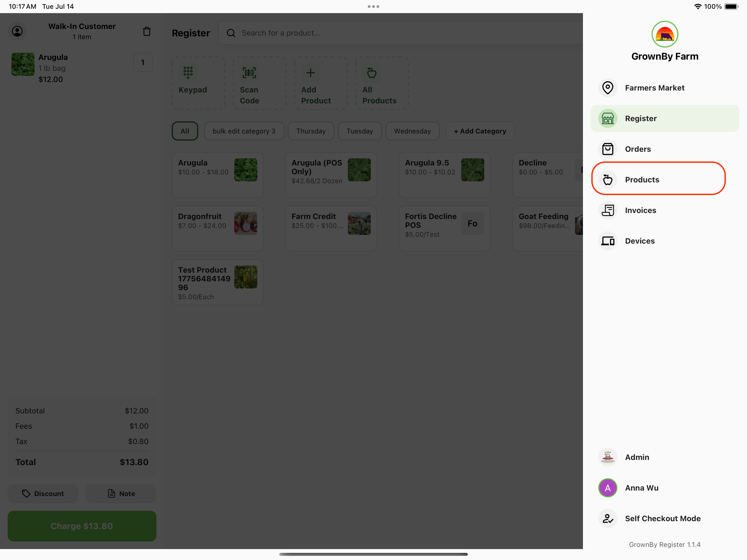Select the Register storefront icon
Viewport: 747px width, 560px height.
tap(608, 119)
